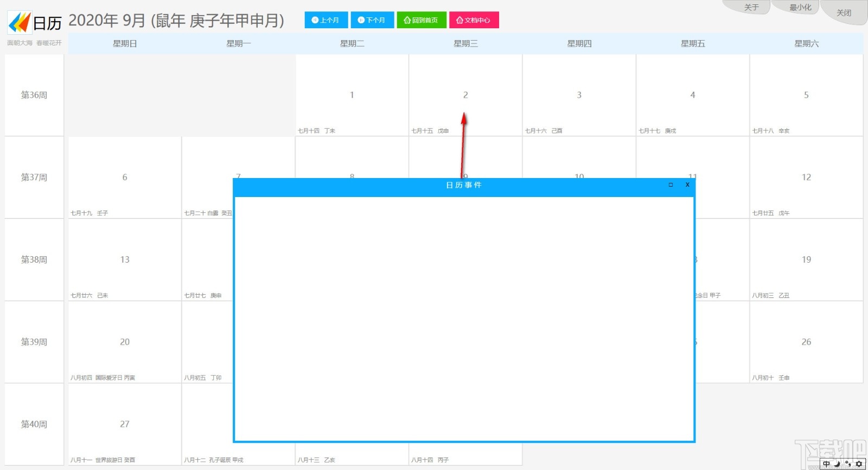Click the 七月廿七 庚申 lunar label
This screenshot has height=470, width=868.
pyautogui.click(x=203, y=296)
